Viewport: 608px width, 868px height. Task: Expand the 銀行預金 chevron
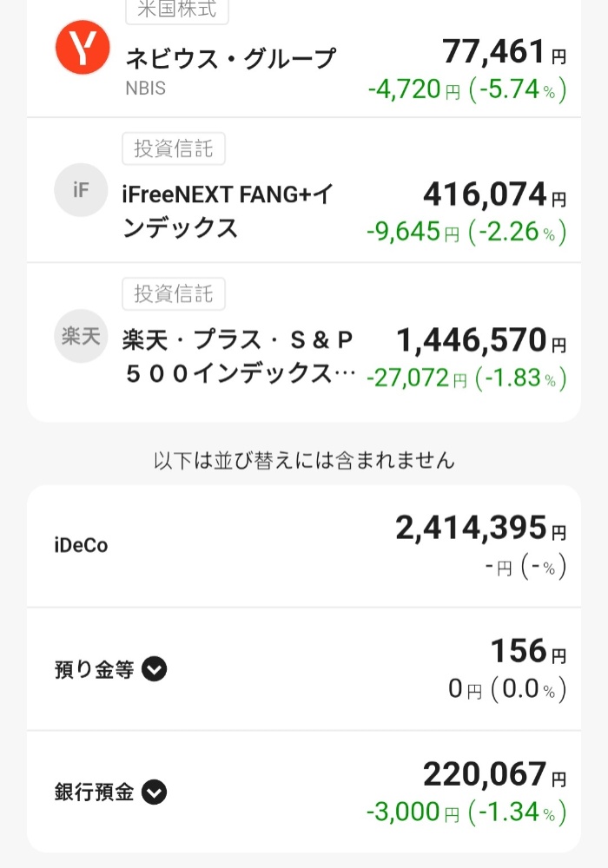(x=154, y=792)
